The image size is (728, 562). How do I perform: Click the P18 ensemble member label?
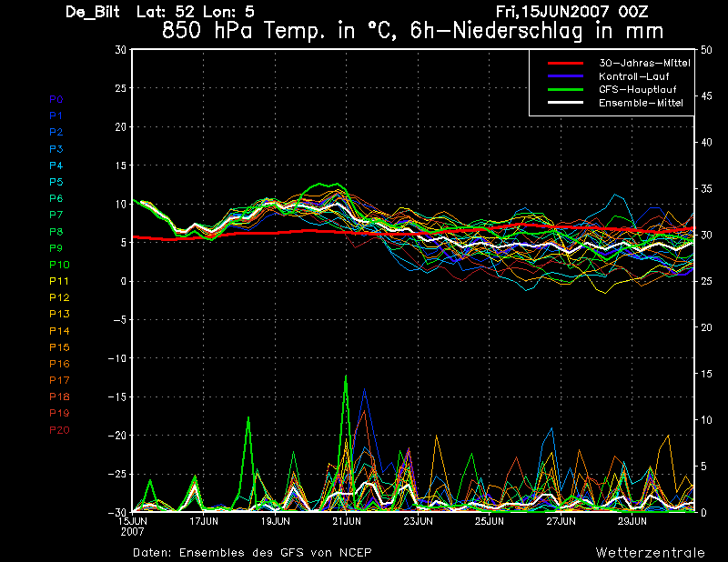coord(59,396)
